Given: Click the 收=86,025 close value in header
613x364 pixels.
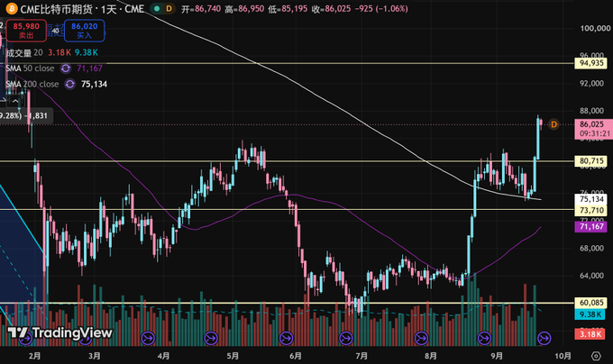Looking at the screenshot, I should point(331,9).
